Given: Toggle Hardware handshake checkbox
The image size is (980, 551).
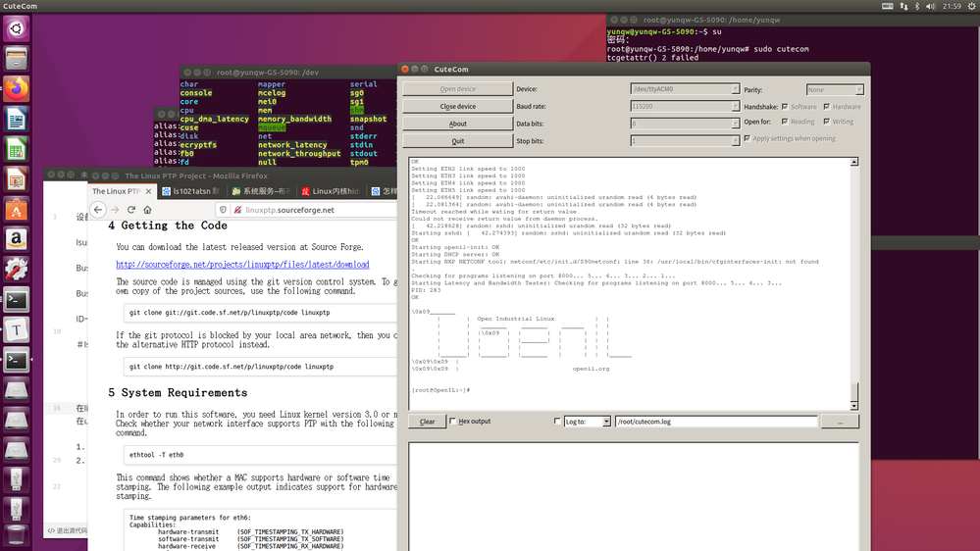Looking at the screenshot, I should click(x=827, y=107).
